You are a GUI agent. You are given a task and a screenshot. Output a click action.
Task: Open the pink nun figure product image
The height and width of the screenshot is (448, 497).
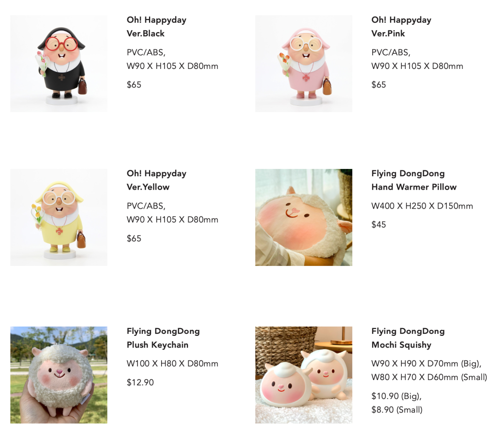pos(304,64)
